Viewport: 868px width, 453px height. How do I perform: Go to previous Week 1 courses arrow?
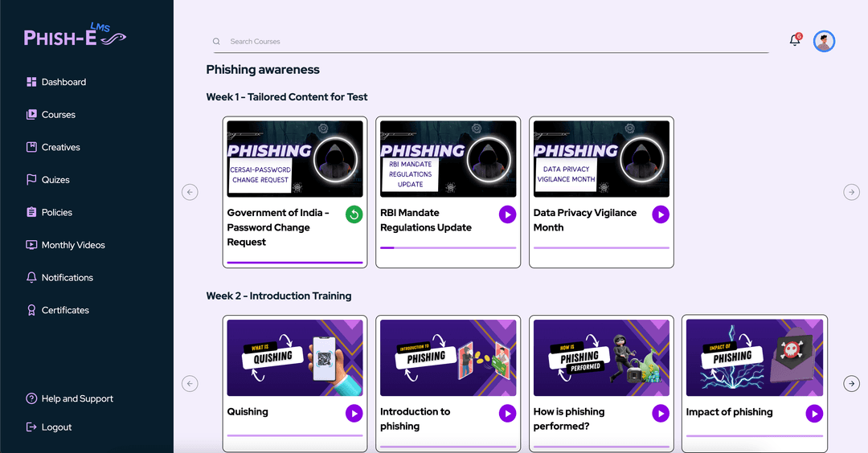point(190,192)
